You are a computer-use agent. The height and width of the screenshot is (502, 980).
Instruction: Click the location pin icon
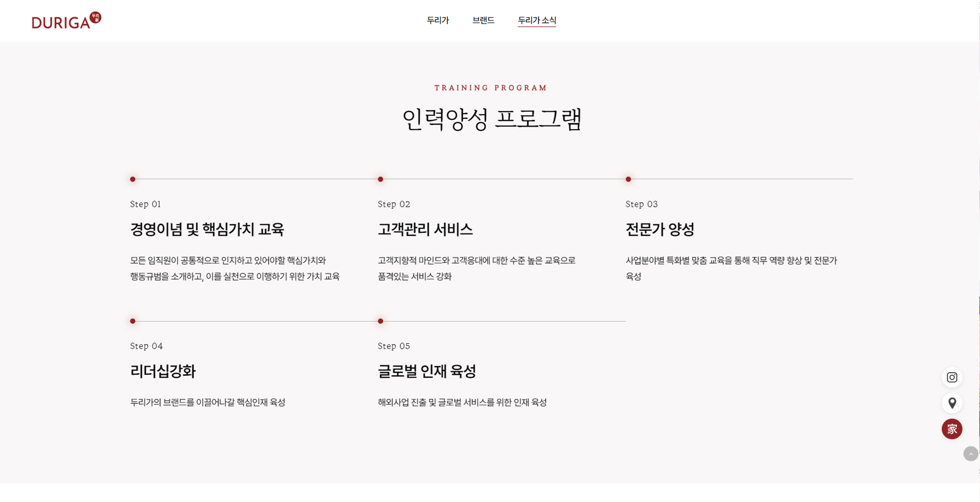(x=952, y=403)
